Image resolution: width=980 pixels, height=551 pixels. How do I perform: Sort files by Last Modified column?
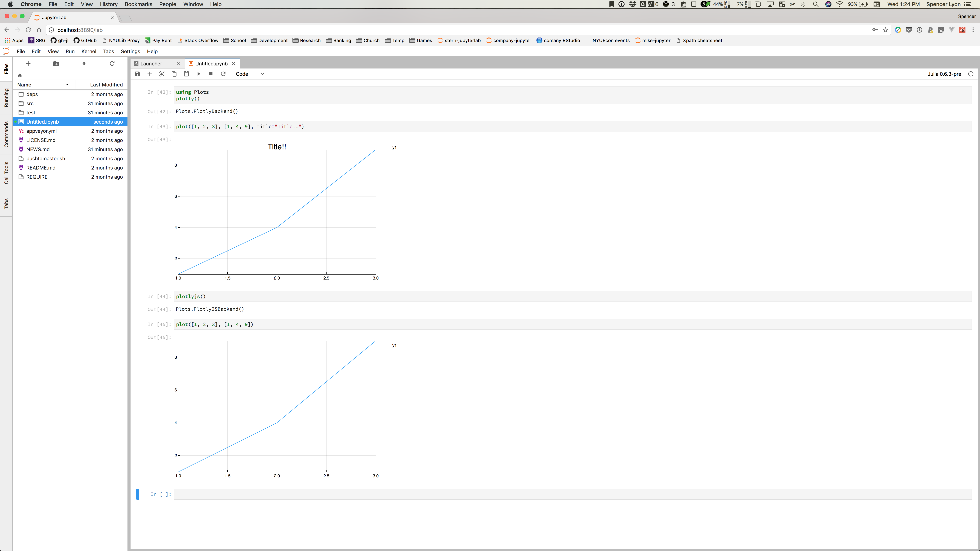[101, 84]
